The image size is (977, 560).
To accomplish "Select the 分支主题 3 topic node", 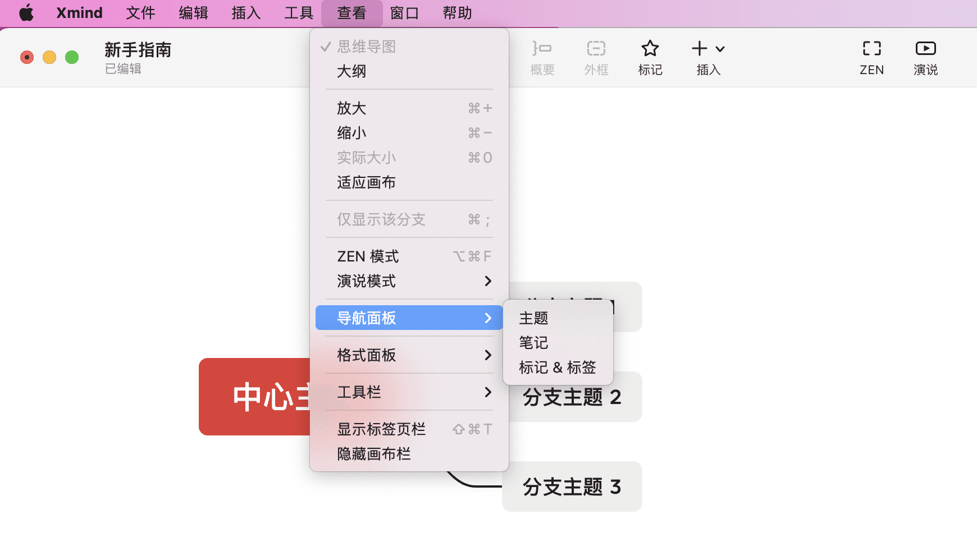I will point(571,486).
